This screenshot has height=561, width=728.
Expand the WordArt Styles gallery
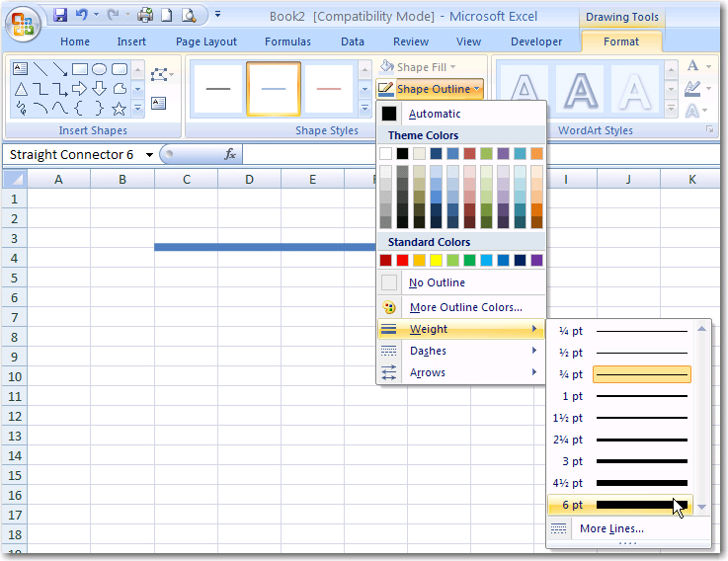point(671,109)
